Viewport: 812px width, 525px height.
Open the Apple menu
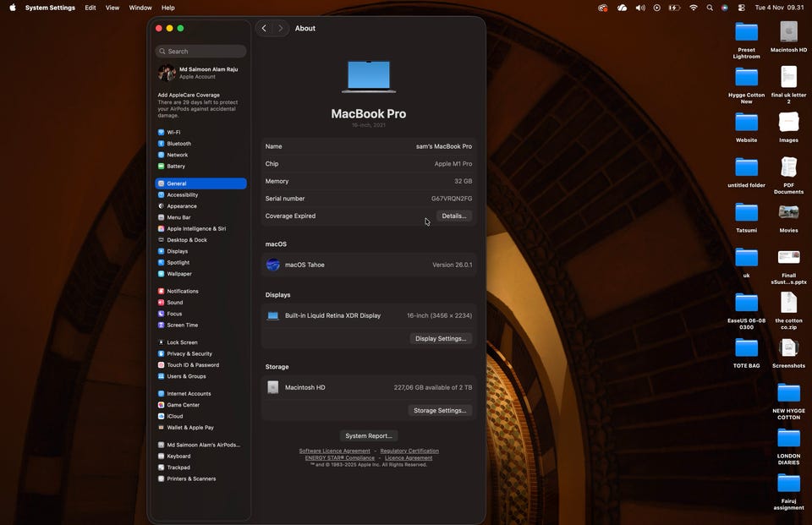click(13, 8)
